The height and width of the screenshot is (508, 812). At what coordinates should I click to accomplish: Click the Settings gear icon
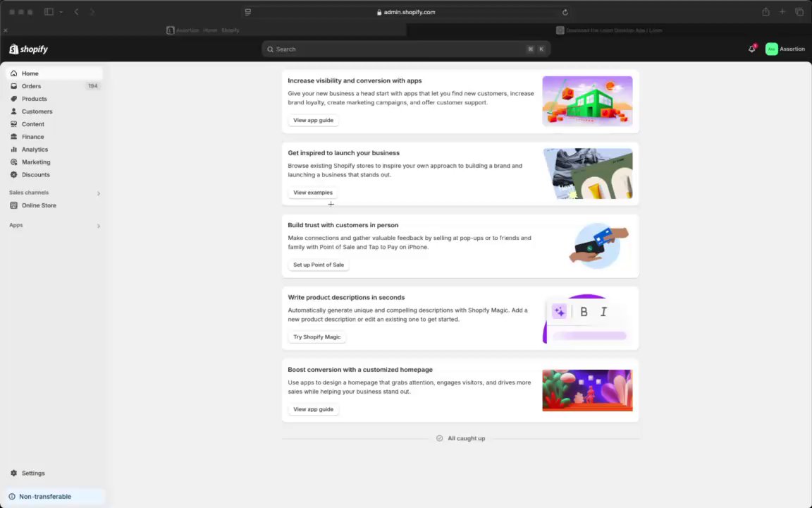14,473
